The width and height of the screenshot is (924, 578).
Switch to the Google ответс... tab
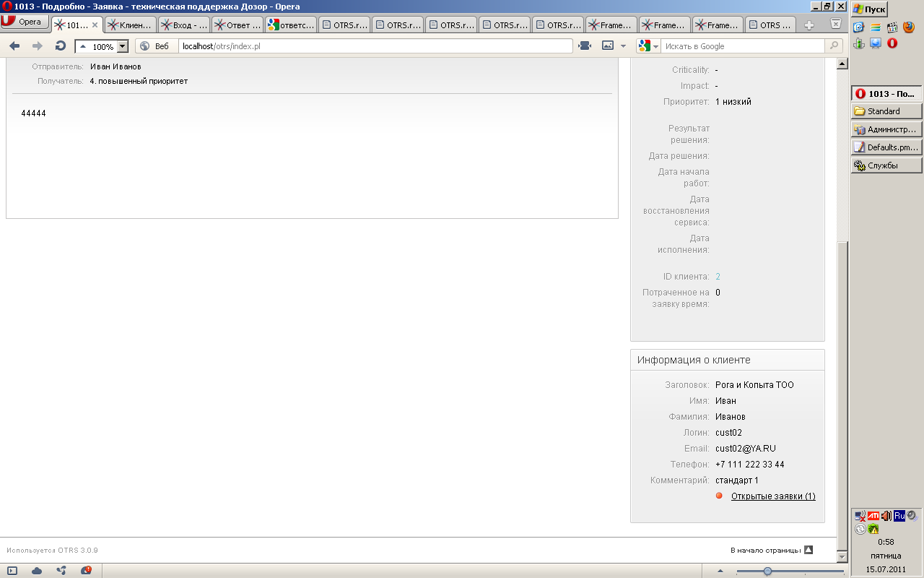pyautogui.click(x=290, y=25)
